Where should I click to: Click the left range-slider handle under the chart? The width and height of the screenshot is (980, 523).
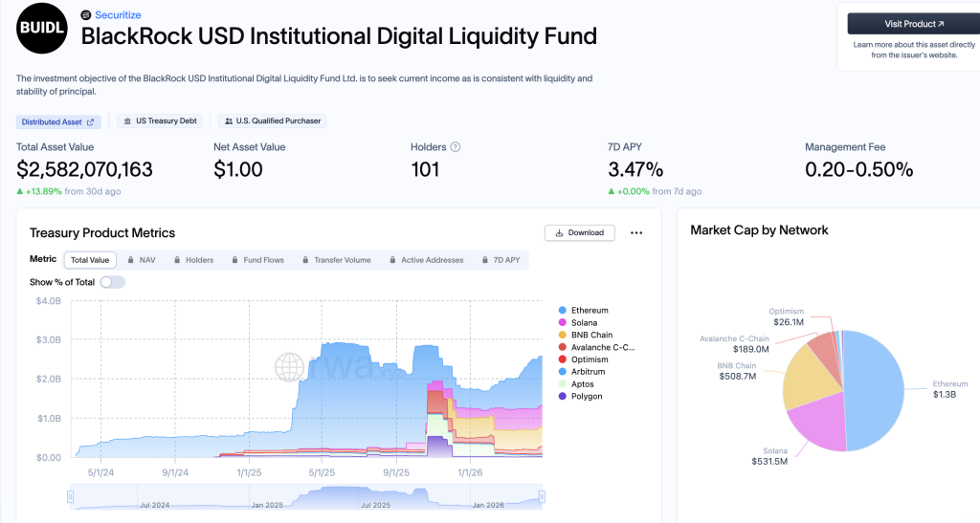[x=71, y=497]
